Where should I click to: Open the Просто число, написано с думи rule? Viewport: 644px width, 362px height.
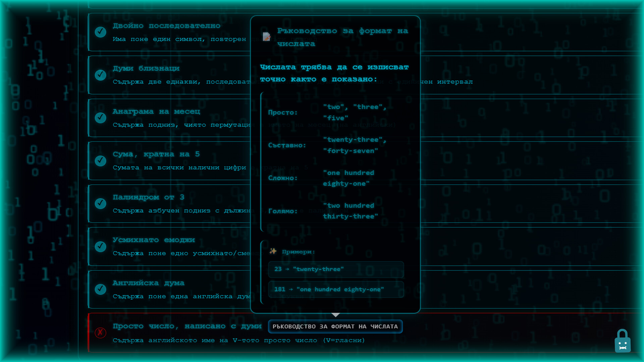[x=187, y=326]
